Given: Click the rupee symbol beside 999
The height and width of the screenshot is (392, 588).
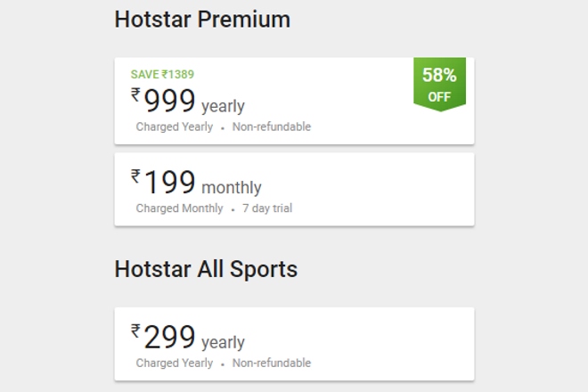Looking at the screenshot, I should click(x=136, y=94).
